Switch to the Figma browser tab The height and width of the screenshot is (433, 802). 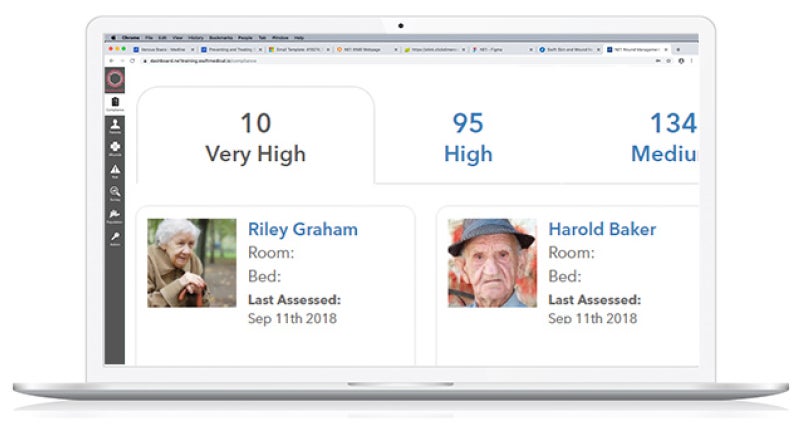click(x=502, y=50)
